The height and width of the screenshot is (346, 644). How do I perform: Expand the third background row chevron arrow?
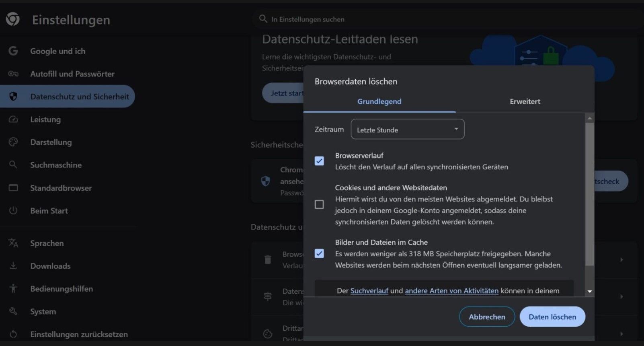621,334
